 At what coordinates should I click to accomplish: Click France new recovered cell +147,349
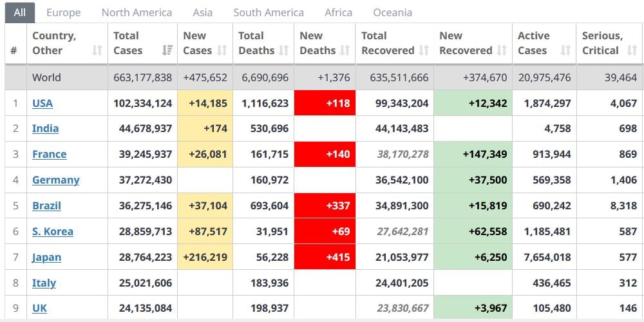click(x=473, y=155)
